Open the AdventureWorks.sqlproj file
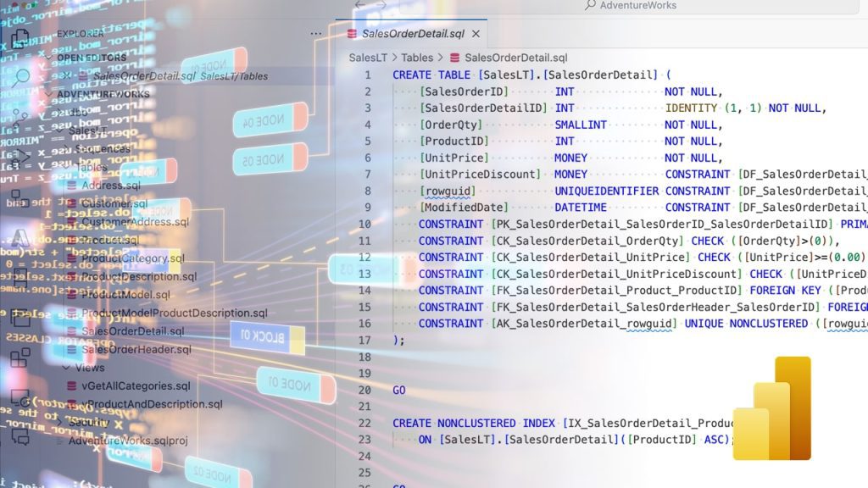 click(x=127, y=441)
